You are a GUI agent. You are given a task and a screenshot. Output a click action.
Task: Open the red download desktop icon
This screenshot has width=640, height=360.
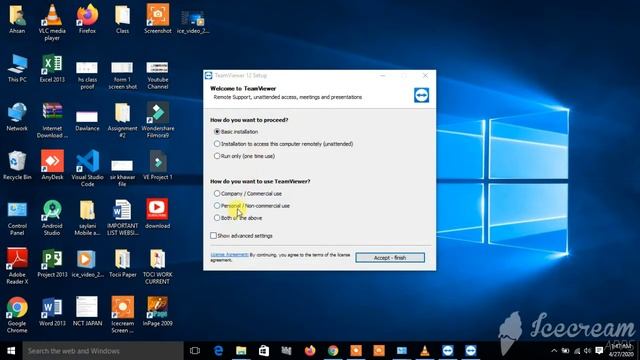[158, 213]
